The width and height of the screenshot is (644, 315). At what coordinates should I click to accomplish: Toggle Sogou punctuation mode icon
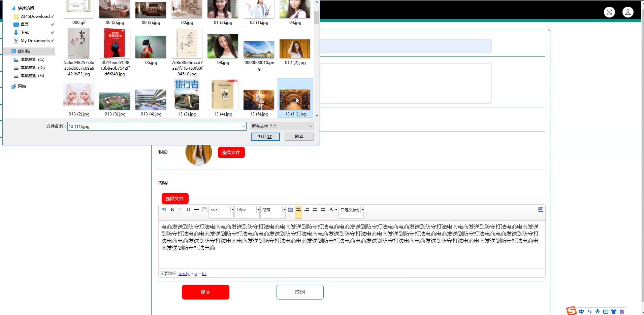coord(589,312)
